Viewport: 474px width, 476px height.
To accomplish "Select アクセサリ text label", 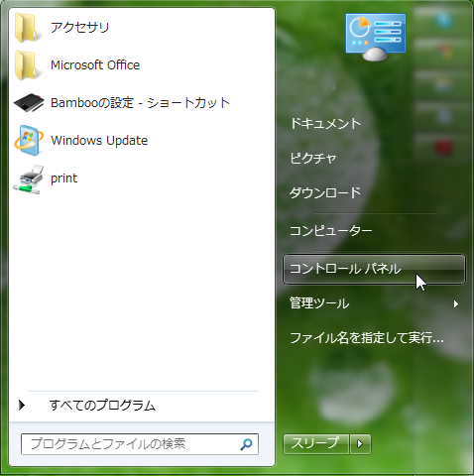I will (79, 27).
